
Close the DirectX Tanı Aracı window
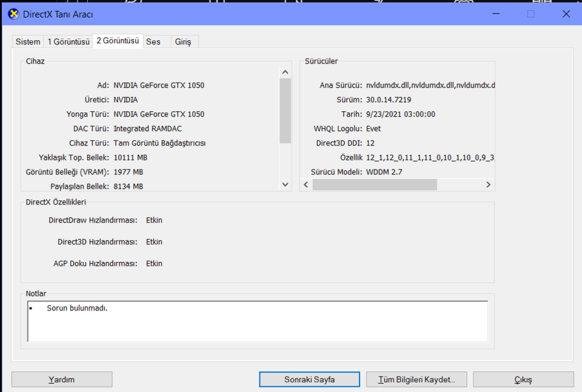point(566,14)
